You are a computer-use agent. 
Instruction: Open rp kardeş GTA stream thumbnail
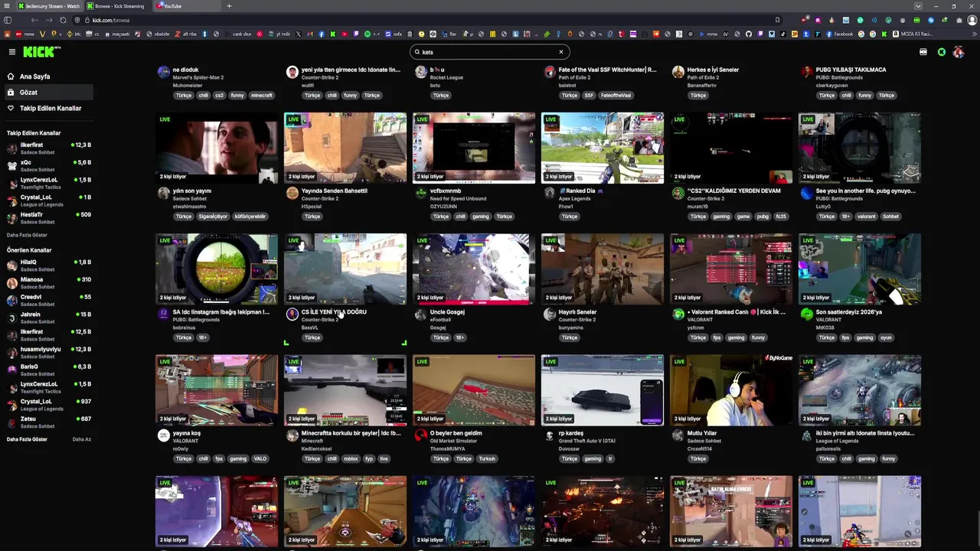tap(603, 390)
